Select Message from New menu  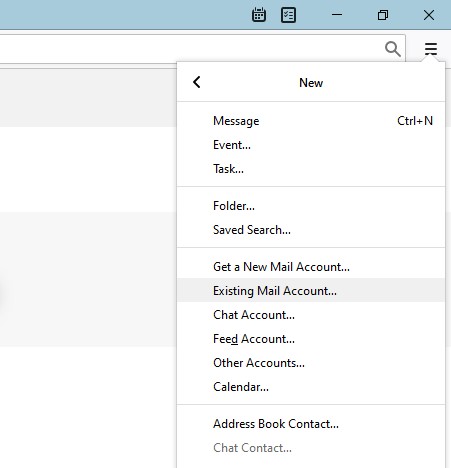(x=311, y=121)
